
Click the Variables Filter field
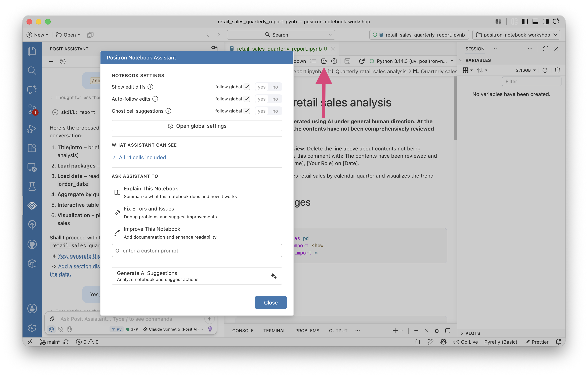coord(532,82)
